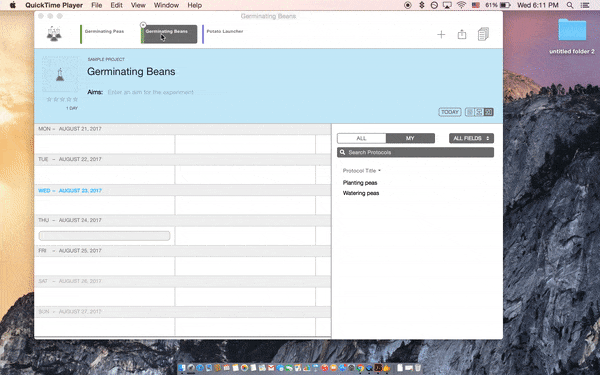Open the Calendar icon in the Dock

tap(227, 368)
